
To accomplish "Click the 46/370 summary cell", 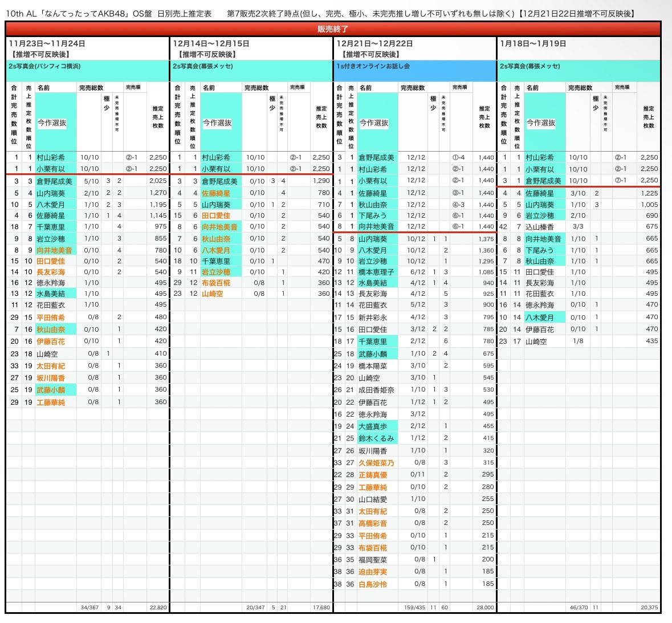I will click(579, 607).
